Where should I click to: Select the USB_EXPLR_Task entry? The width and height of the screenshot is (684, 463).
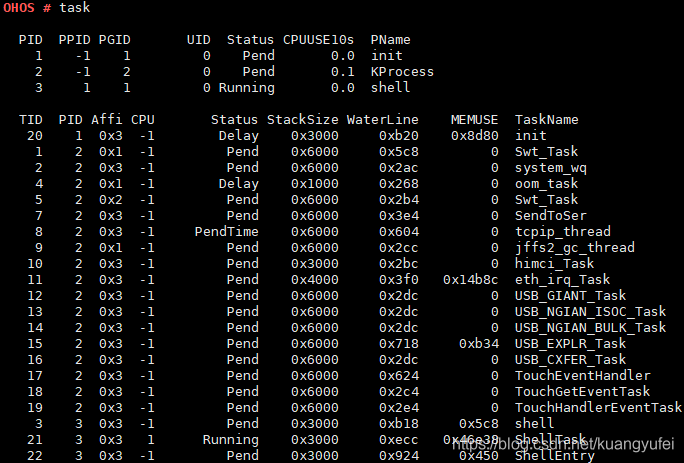tap(570, 343)
